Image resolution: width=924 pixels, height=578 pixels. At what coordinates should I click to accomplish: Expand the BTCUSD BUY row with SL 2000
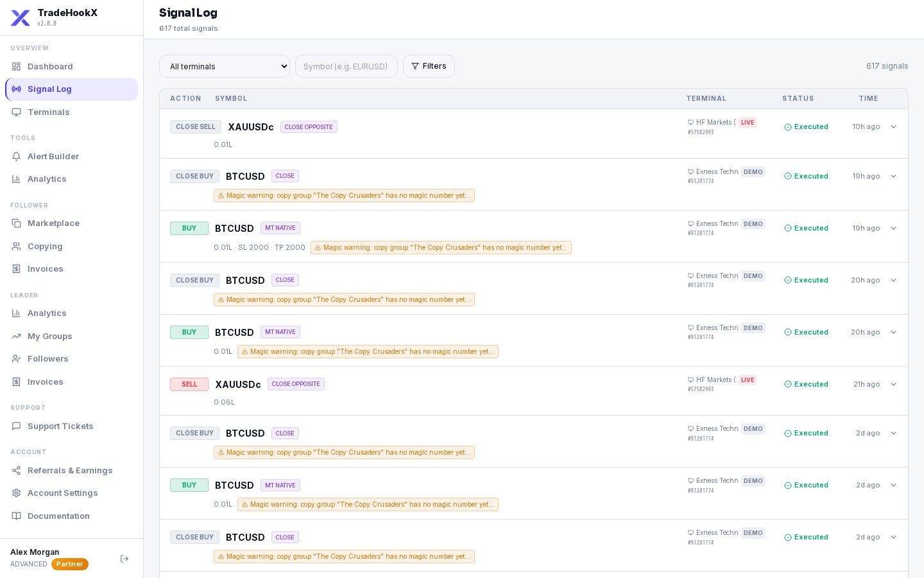[x=893, y=228]
